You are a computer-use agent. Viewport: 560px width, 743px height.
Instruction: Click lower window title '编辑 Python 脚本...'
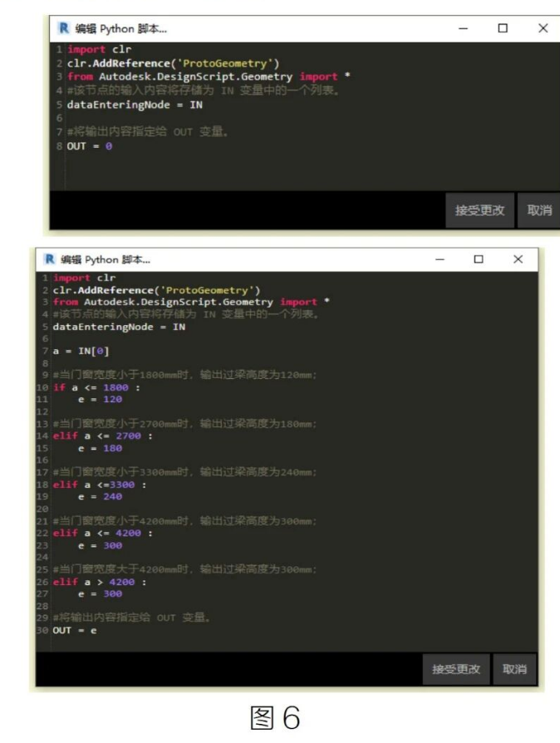(106, 259)
